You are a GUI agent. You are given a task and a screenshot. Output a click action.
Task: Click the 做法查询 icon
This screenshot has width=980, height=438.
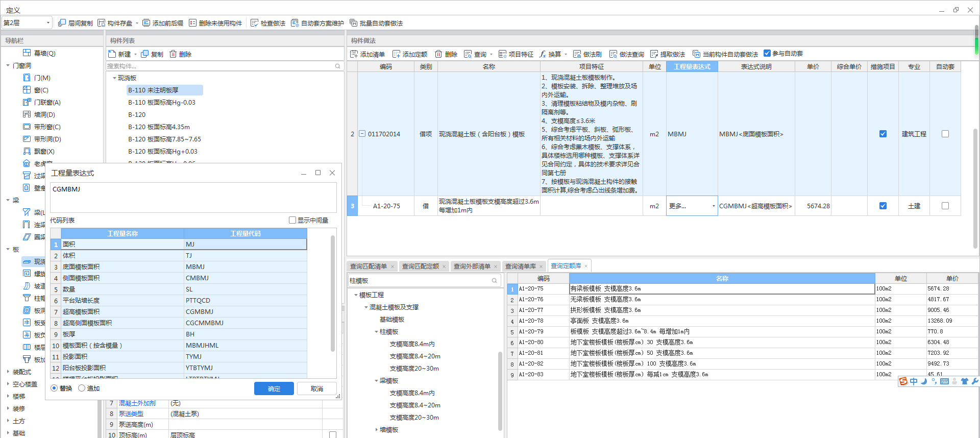[614, 54]
